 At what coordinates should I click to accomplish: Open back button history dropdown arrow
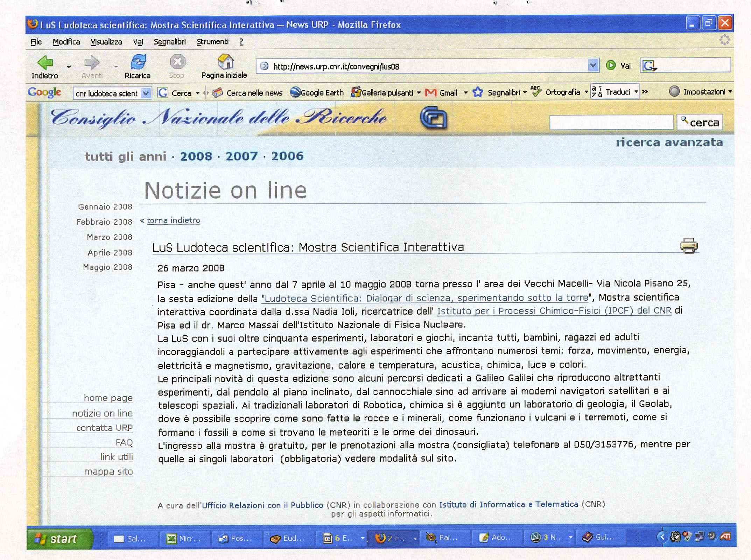coord(69,66)
